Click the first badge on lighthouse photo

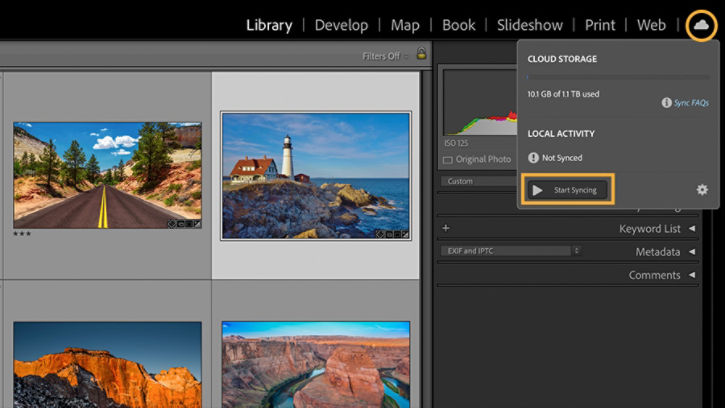[x=380, y=235]
